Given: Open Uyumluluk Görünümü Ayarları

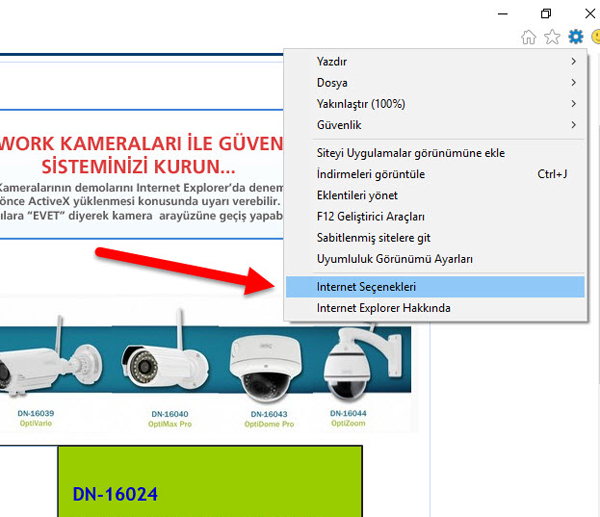Looking at the screenshot, I should tap(394, 259).
